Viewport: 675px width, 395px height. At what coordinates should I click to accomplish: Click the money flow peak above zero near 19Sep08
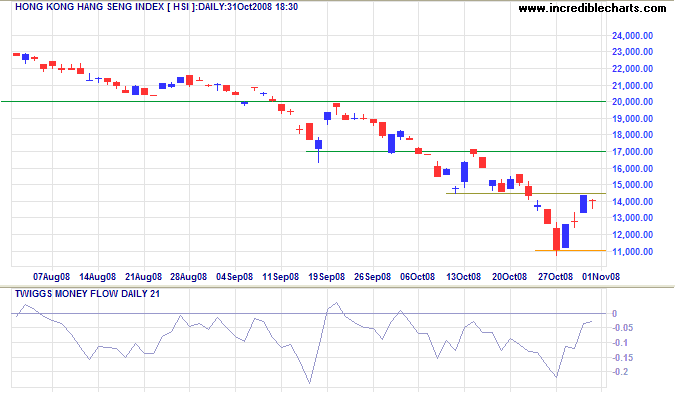pyautogui.click(x=336, y=303)
